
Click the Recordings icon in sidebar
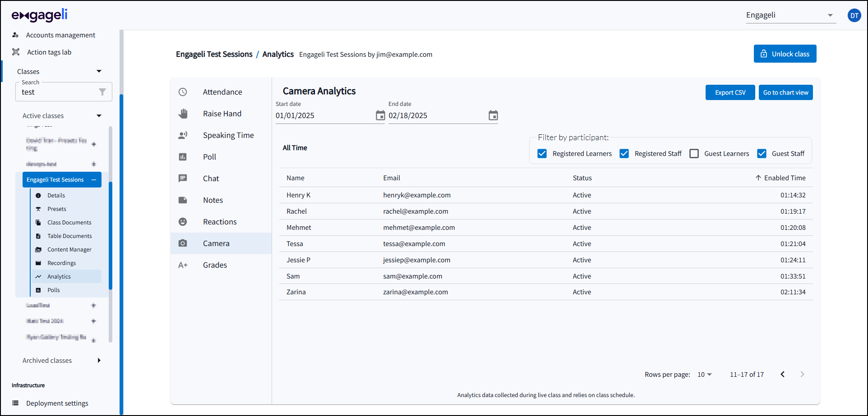pos(38,263)
